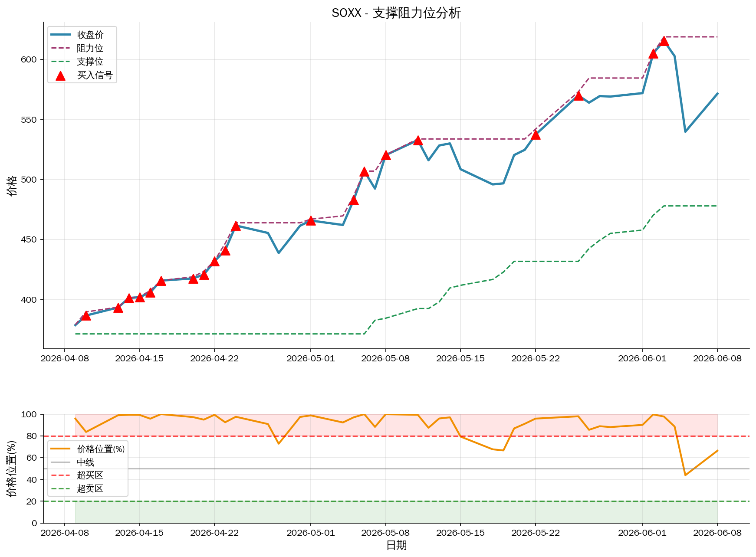Click the buy-signal triangle at 2026-05-01

(311, 220)
